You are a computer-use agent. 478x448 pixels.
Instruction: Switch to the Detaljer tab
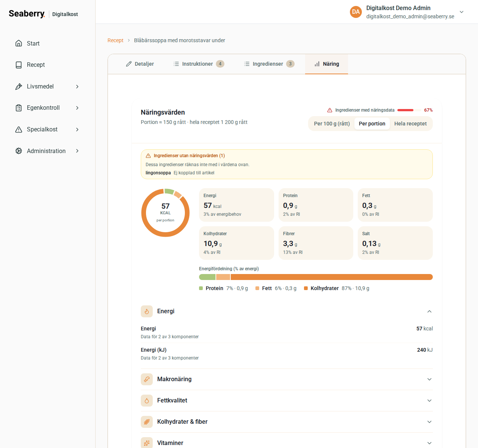click(140, 64)
